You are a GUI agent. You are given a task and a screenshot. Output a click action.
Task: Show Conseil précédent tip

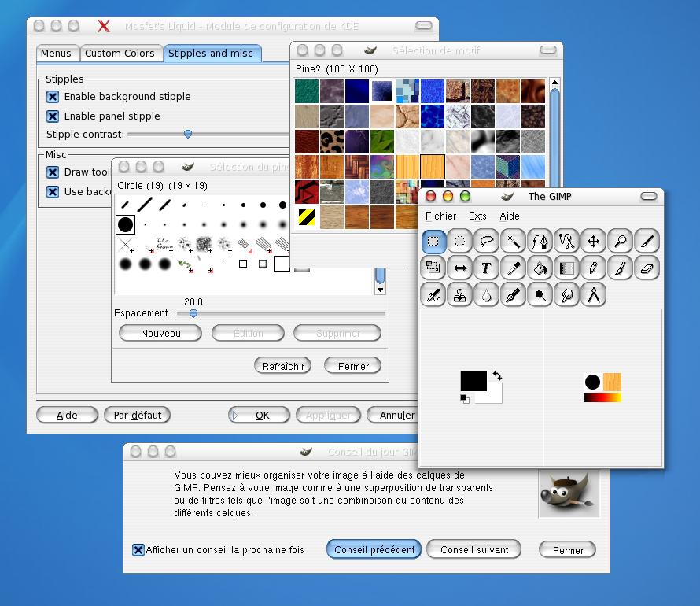374,549
